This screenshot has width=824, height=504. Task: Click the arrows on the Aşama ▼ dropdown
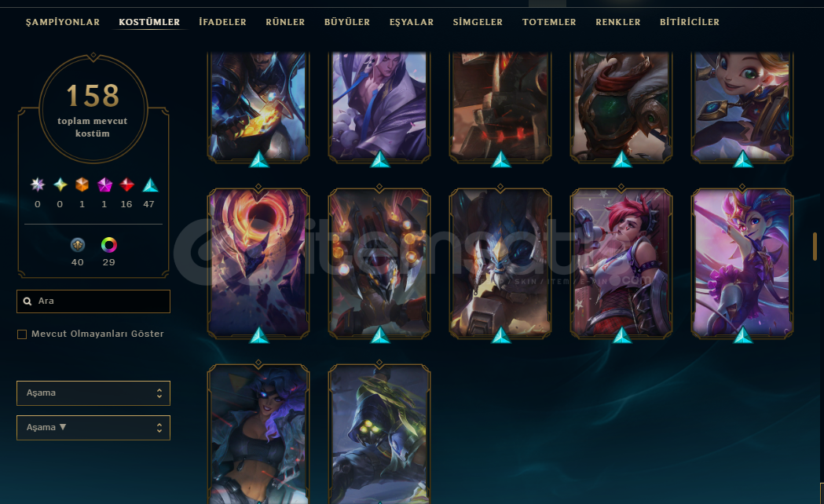(159, 428)
